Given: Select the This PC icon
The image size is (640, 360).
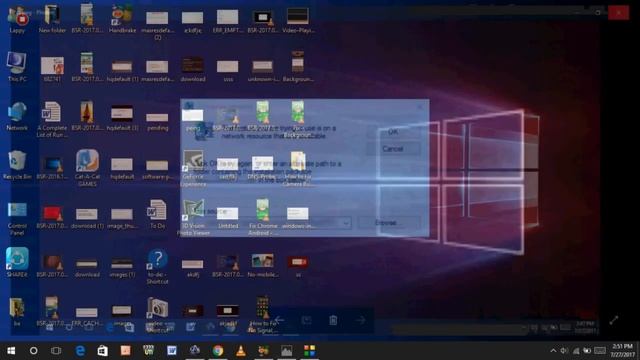Looking at the screenshot, I should click(17, 67).
